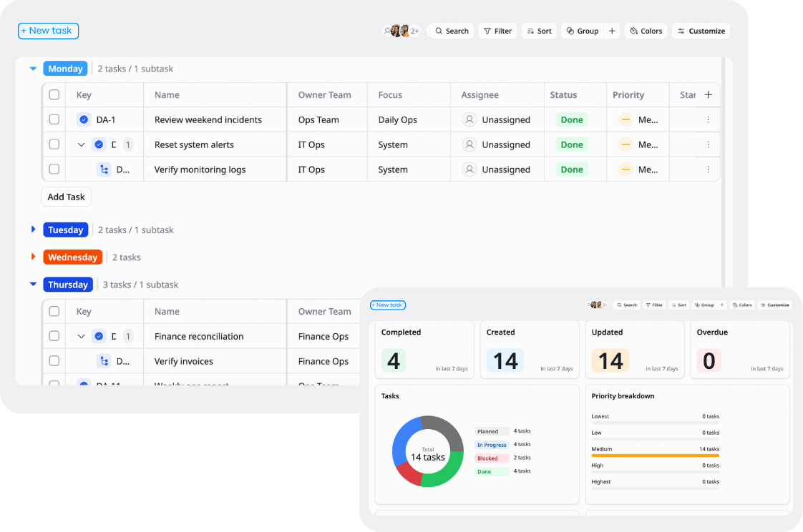Screen dimensions: 803x532
Task: Toggle select-all checkbox in Monday table header
Action: point(54,94)
